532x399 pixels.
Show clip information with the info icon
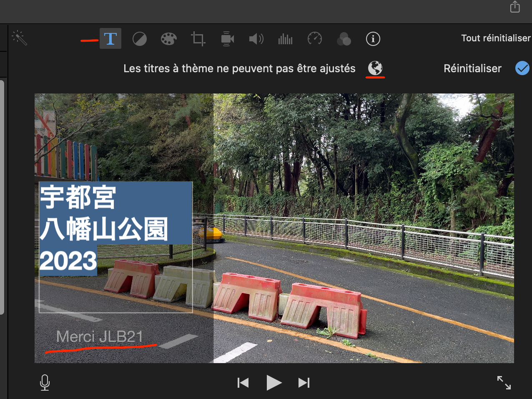coord(373,38)
